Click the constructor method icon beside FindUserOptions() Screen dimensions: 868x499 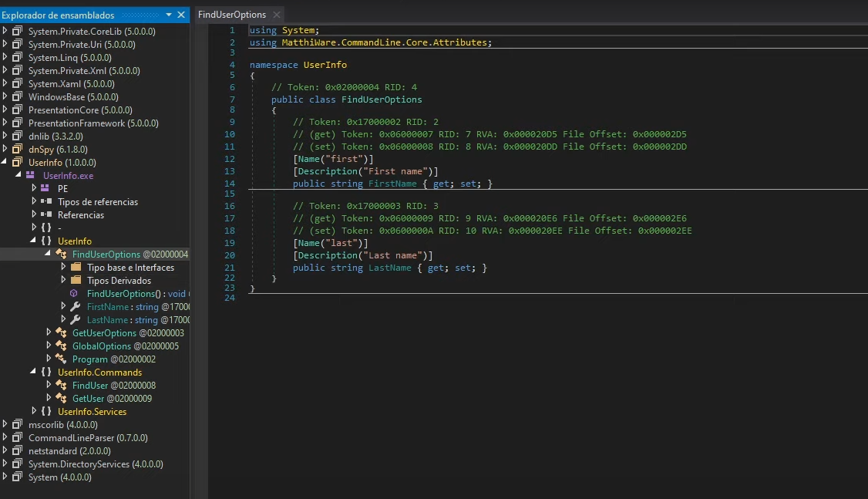click(x=74, y=294)
